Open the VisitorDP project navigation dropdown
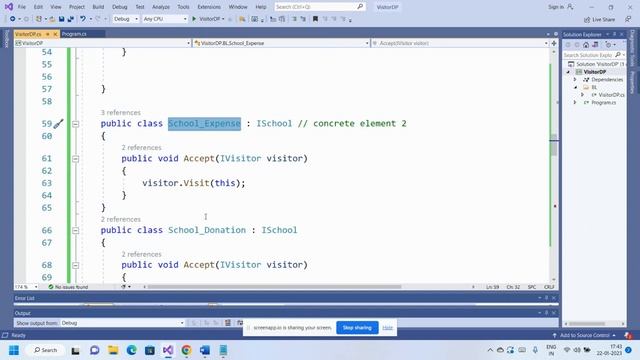 102,43
